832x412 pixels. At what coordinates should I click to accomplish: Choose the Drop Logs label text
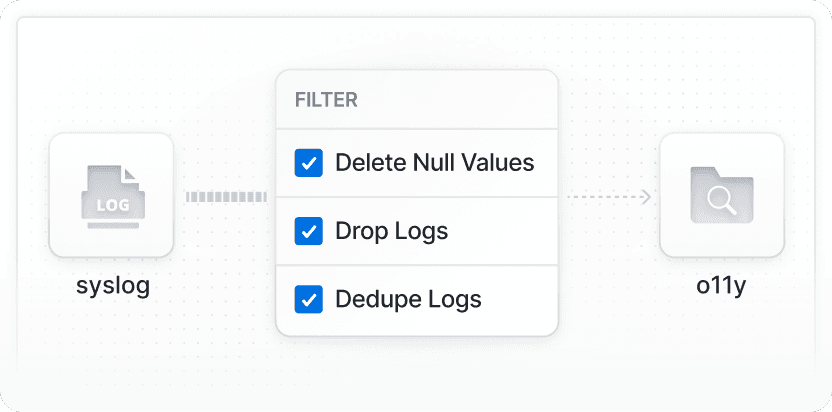pyautogui.click(x=391, y=231)
